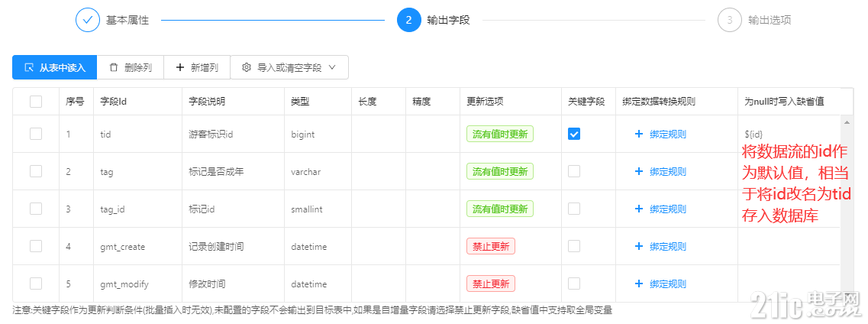Uncheck 关键字段 checkbox for tid
The image size is (868, 324).
[574, 134]
